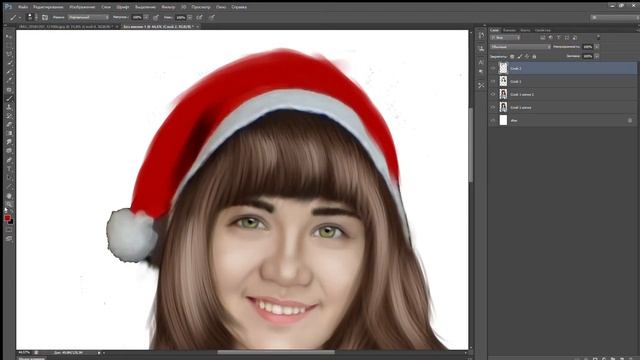Select the Gradient tool
This screenshot has width=640, height=360.
[9, 133]
